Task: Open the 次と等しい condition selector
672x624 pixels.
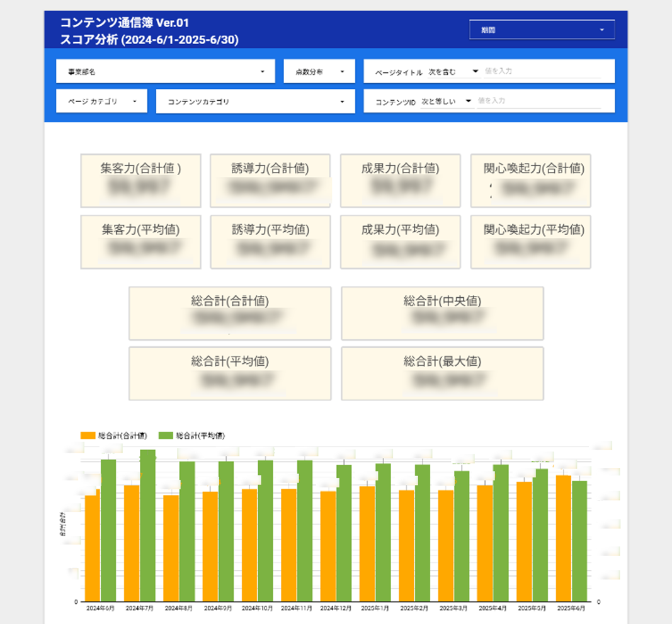Action: click(x=447, y=101)
